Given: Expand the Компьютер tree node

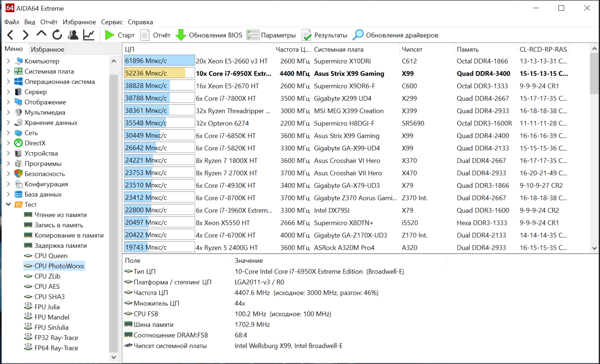Looking at the screenshot, I should pos(8,61).
